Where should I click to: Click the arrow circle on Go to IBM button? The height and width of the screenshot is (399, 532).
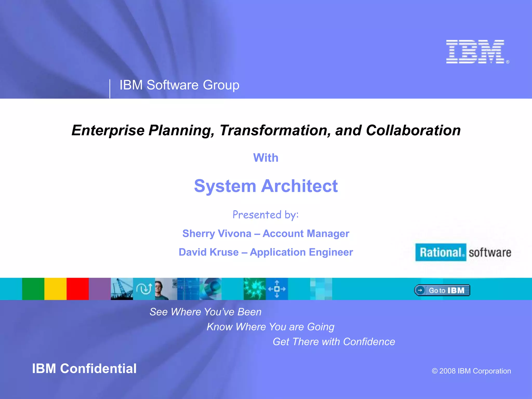420,290
